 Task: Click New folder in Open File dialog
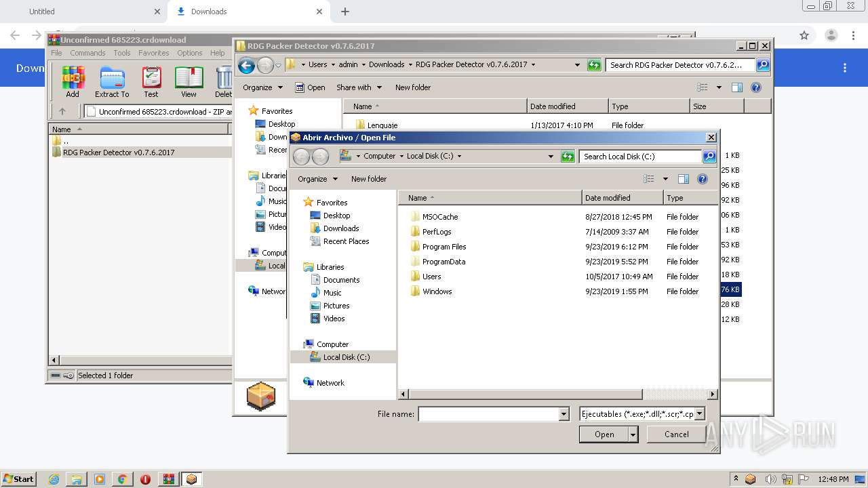point(369,179)
